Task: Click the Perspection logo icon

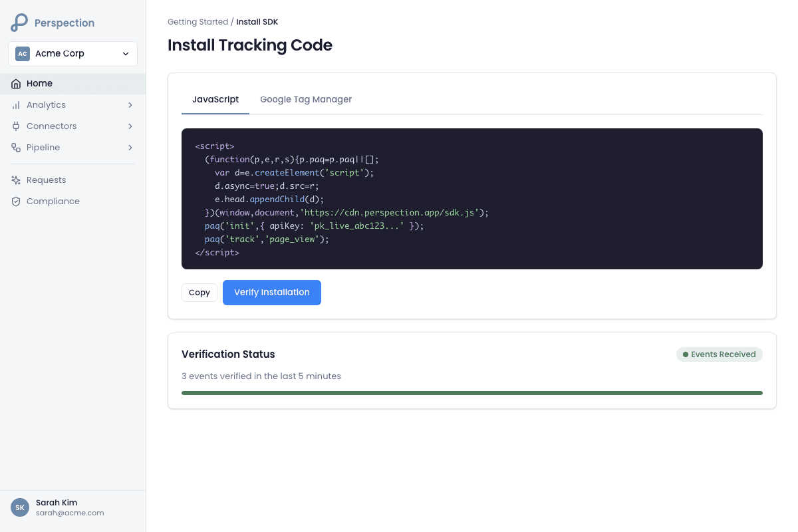Action: coord(19,23)
